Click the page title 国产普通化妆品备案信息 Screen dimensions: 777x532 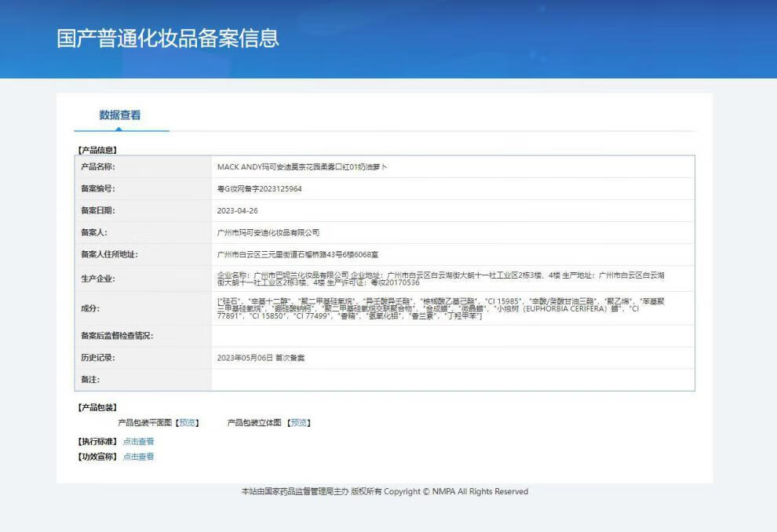tap(168, 38)
